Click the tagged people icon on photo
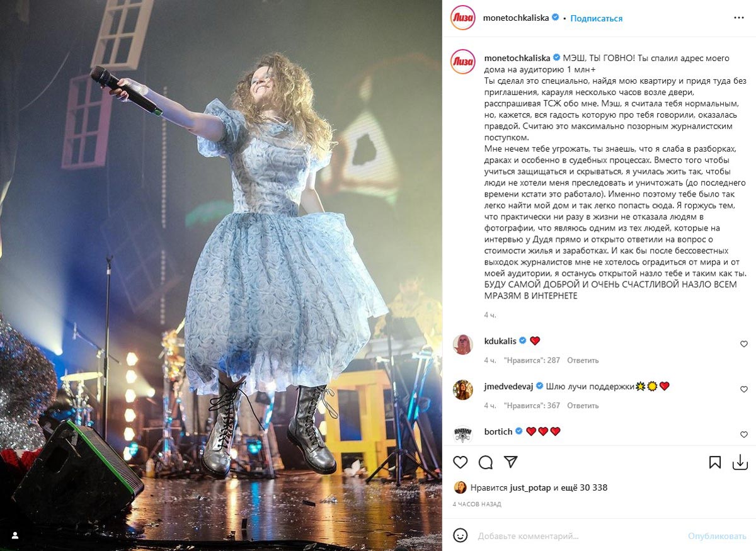Viewport: 756px width, 551px height. [x=15, y=535]
